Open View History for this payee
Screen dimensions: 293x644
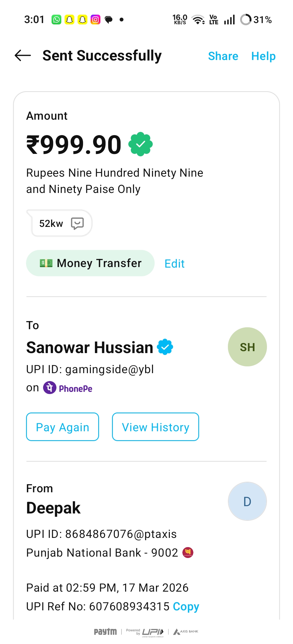[x=155, y=427]
